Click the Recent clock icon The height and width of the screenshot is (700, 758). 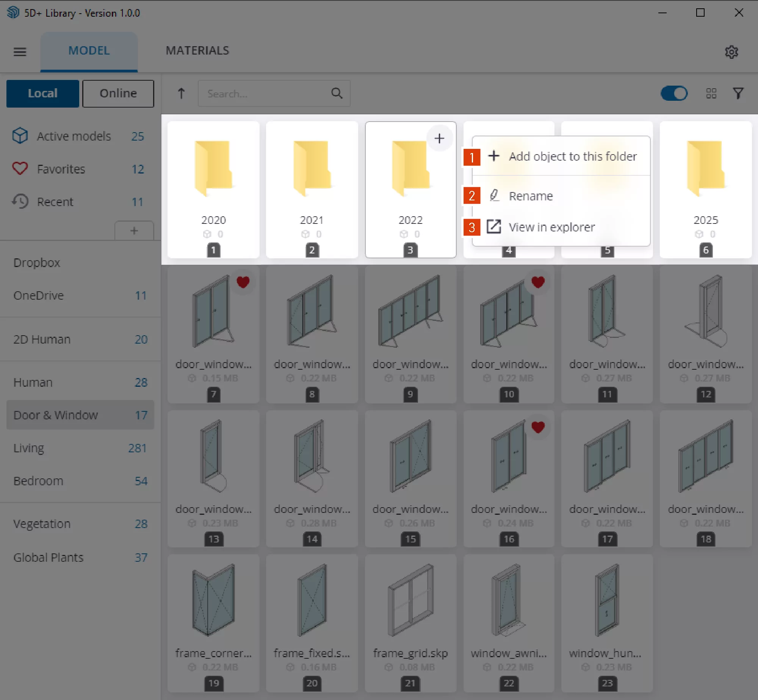[x=20, y=202]
